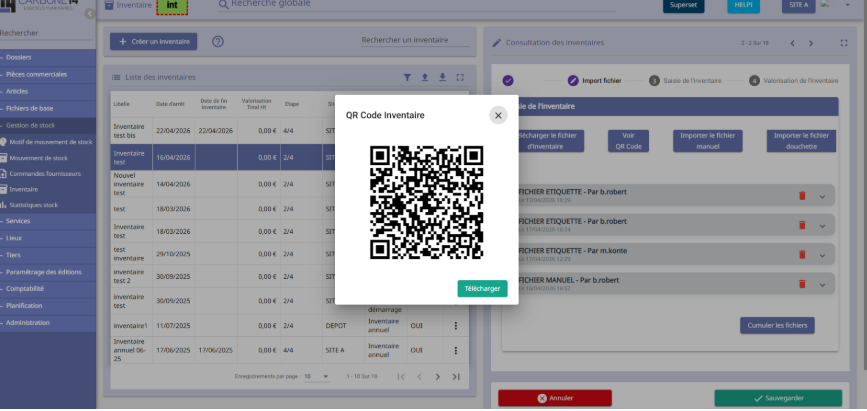Delete the FICHIER MANUEL by b.robert
Image resolution: width=867 pixels, height=411 pixels.
802,284
